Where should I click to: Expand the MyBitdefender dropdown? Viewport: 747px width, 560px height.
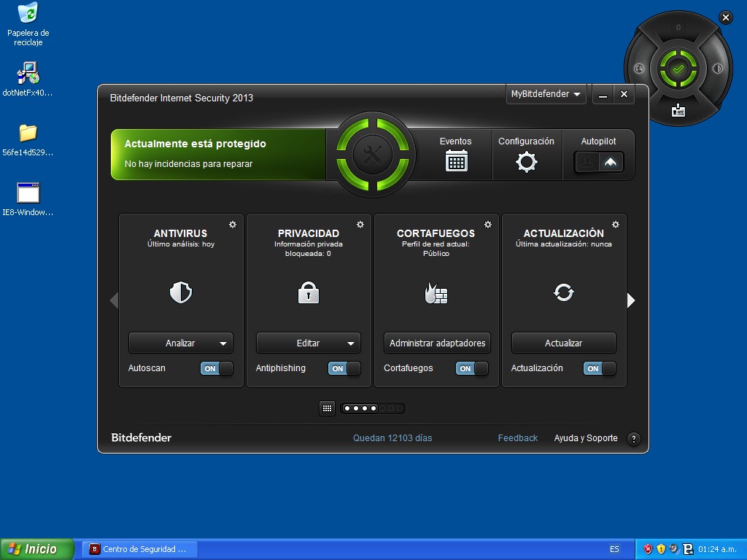click(x=546, y=94)
